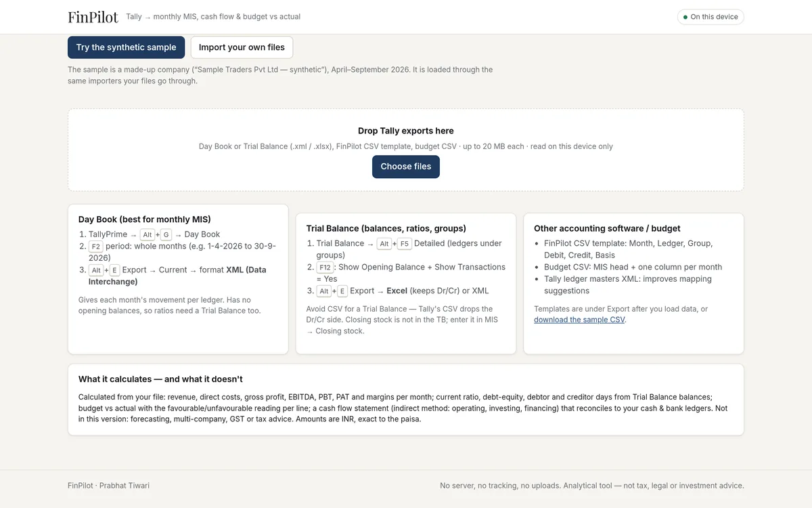Click FinPilot · Prabhat Tiwari footer text
812x508 pixels.
pyautogui.click(x=108, y=486)
